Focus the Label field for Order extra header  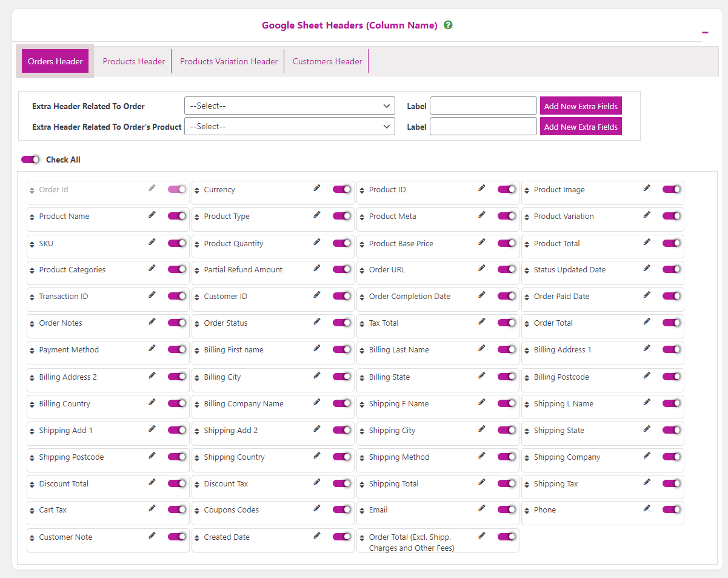tap(483, 106)
